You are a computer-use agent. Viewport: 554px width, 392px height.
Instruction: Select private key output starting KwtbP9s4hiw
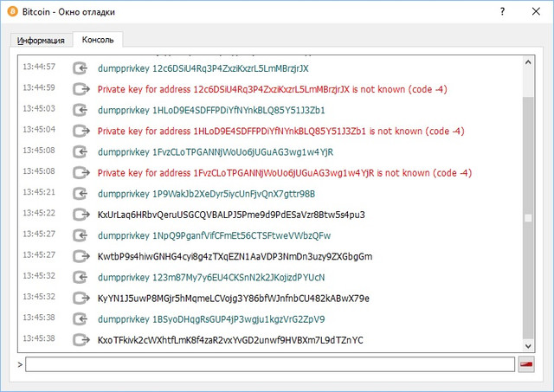point(235,257)
